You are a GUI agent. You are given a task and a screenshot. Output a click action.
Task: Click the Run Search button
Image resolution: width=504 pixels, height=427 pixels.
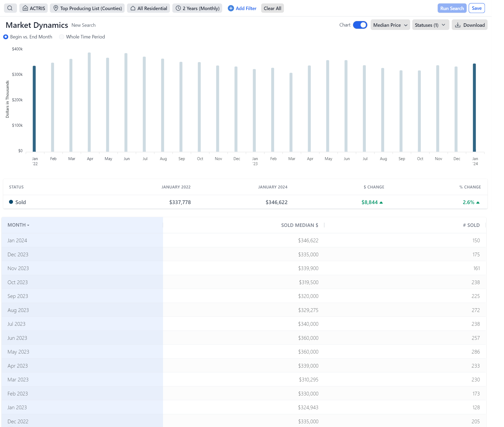tap(452, 8)
